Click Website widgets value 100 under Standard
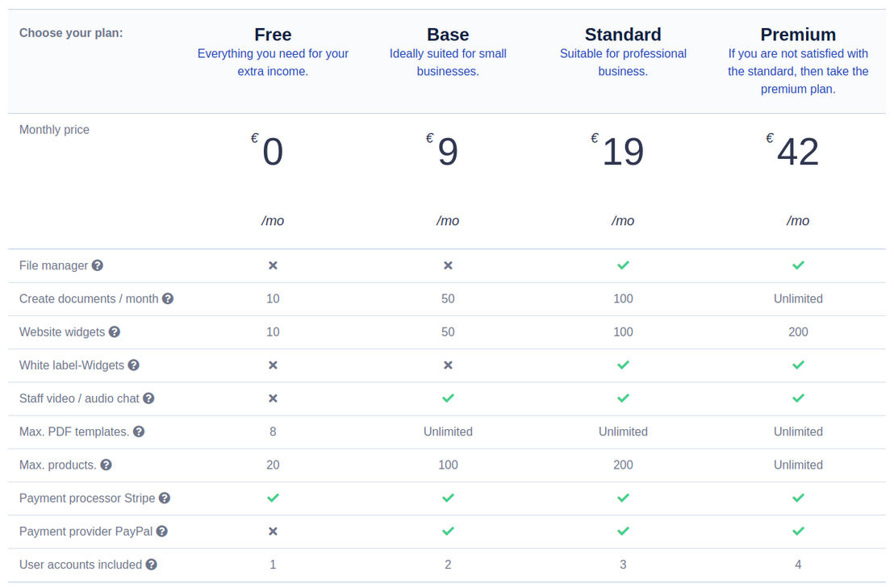 623,332
